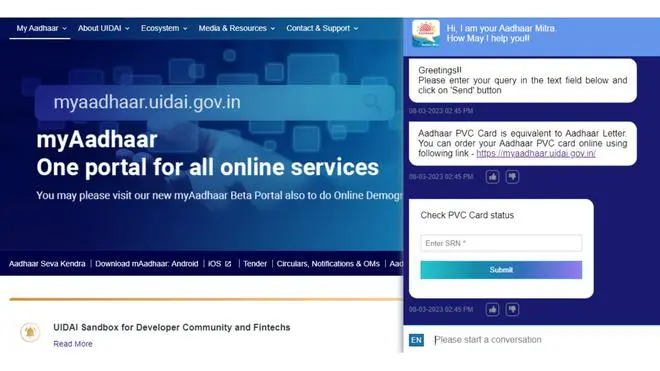
Task: Click the Enter SRN input field
Action: point(501,243)
